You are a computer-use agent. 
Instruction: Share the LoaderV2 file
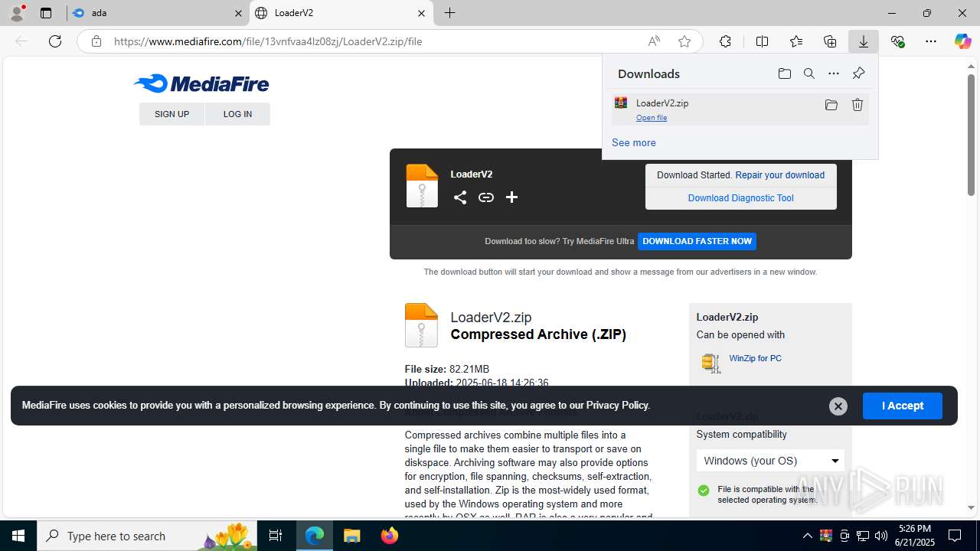point(460,197)
